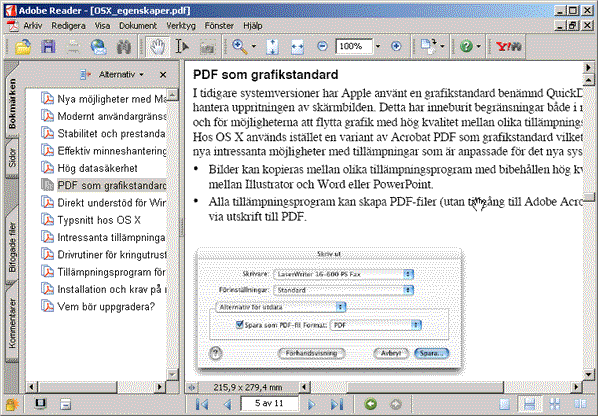Select bookmark Typsnitt hos OS X
The height and width of the screenshot is (416, 598).
click(x=91, y=220)
